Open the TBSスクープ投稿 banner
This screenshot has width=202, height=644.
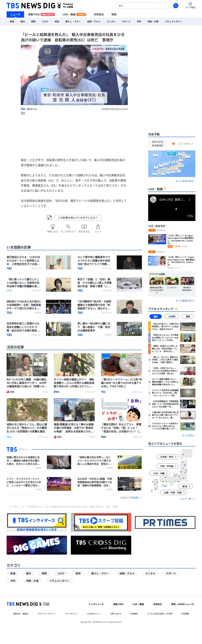[x=101, y=522]
